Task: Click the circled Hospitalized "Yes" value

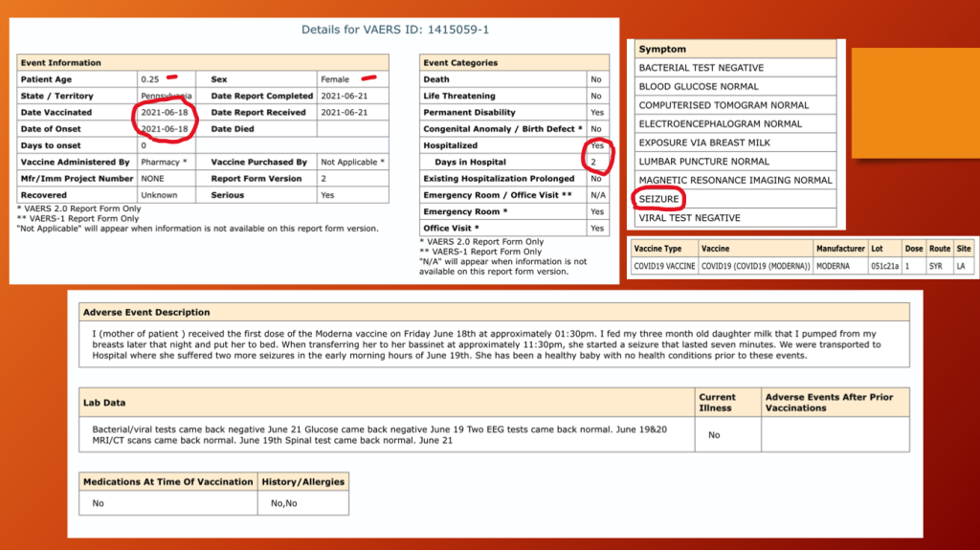Action: coord(597,145)
